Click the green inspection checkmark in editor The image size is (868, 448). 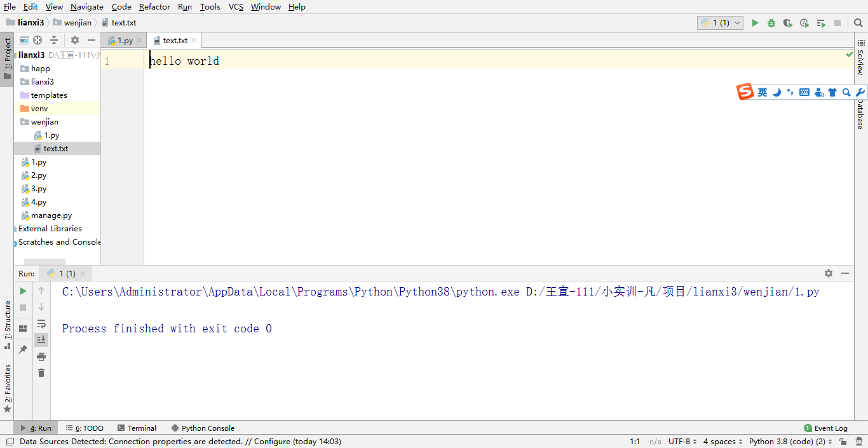pyautogui.click(x=850, y=55)
